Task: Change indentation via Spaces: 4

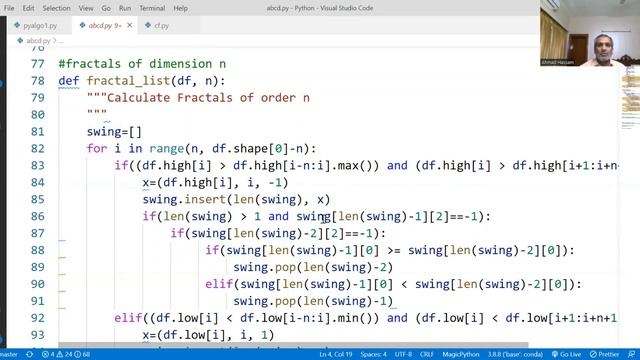Action: coord(373,354)
